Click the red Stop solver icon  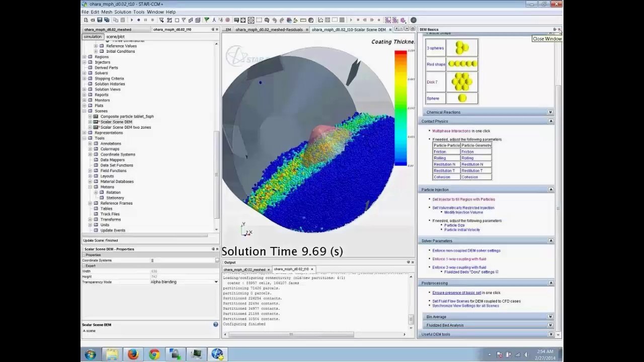pyautogui.click(x=227, y=20)
